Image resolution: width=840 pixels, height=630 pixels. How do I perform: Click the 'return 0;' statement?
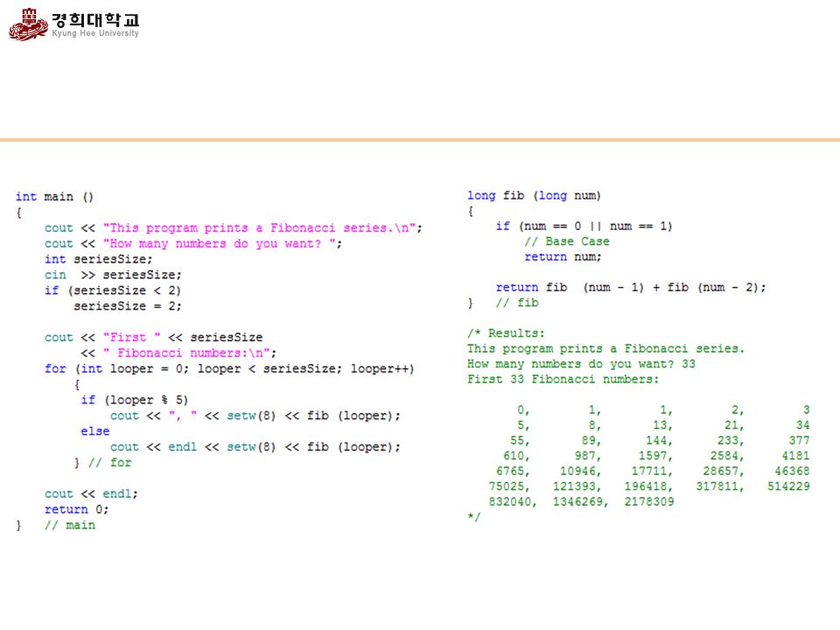tap(77, 509)
